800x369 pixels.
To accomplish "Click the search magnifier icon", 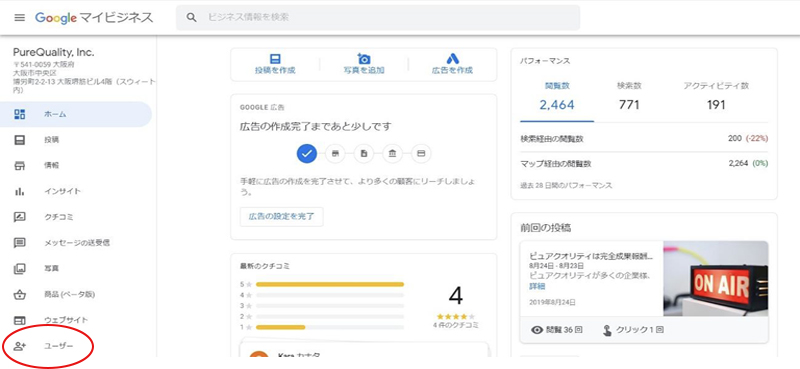I will pyautogui.click(x=191, y=18).
